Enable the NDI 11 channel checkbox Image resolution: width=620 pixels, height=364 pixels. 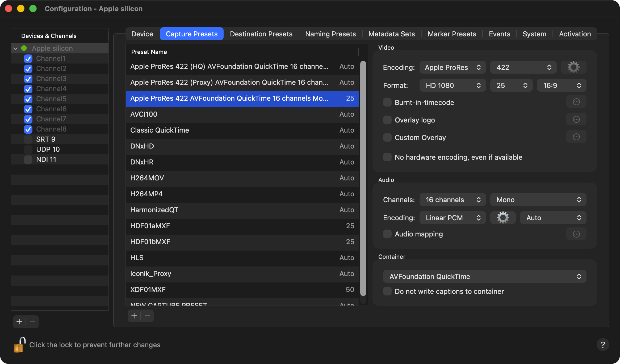click(x=28, y=159)
